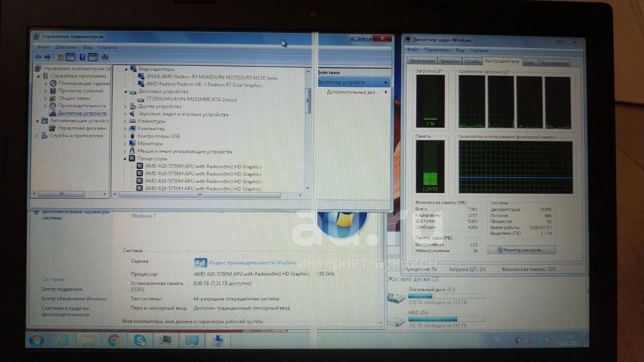This screenshot has height=362, width=644.
Task: Open Help via the blue question mark icon
Action: 82,57
